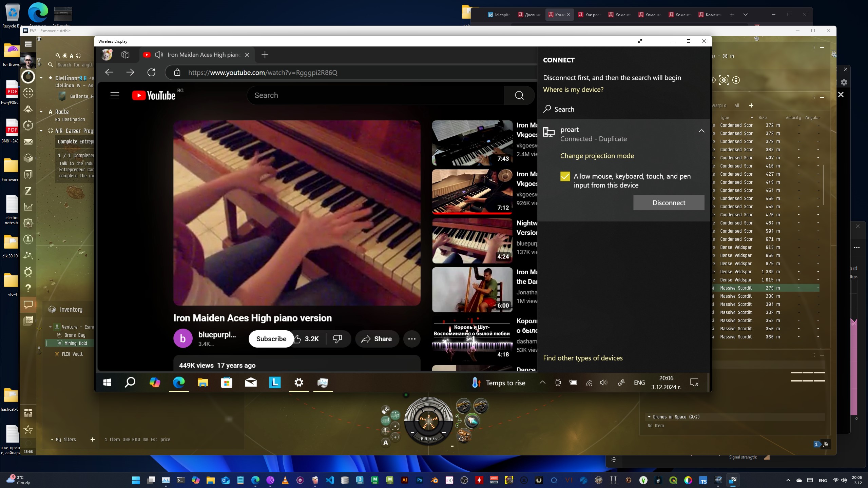Select the All overview tab
Viewport: 868px width, 488px height.
click(737, 105)
